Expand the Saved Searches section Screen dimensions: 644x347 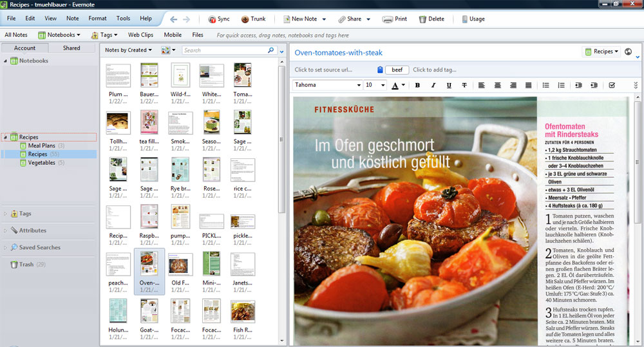pyautogui.click(x=5, y=247)
